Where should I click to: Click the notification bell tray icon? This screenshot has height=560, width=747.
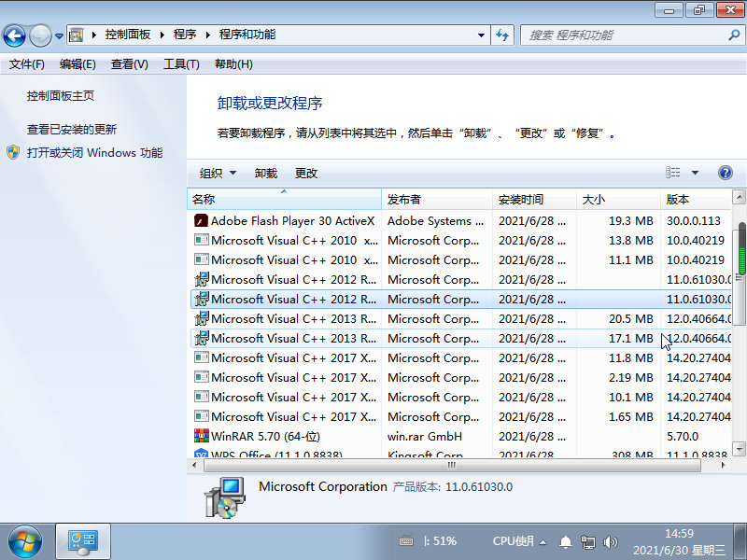pos(566,541)
